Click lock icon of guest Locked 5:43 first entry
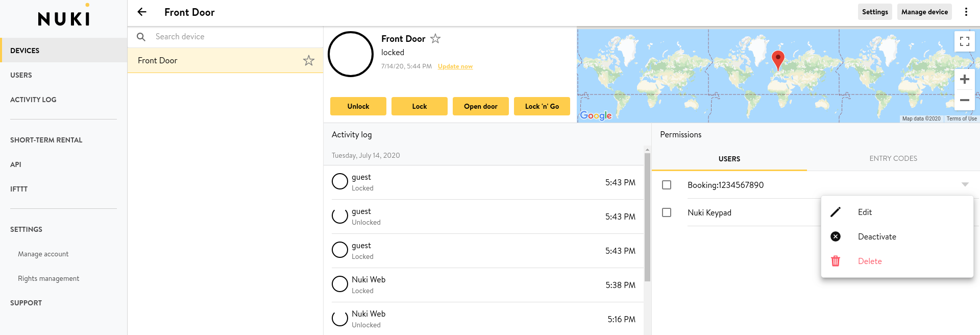This screenshot has width=980, height=335. point(340,181)
